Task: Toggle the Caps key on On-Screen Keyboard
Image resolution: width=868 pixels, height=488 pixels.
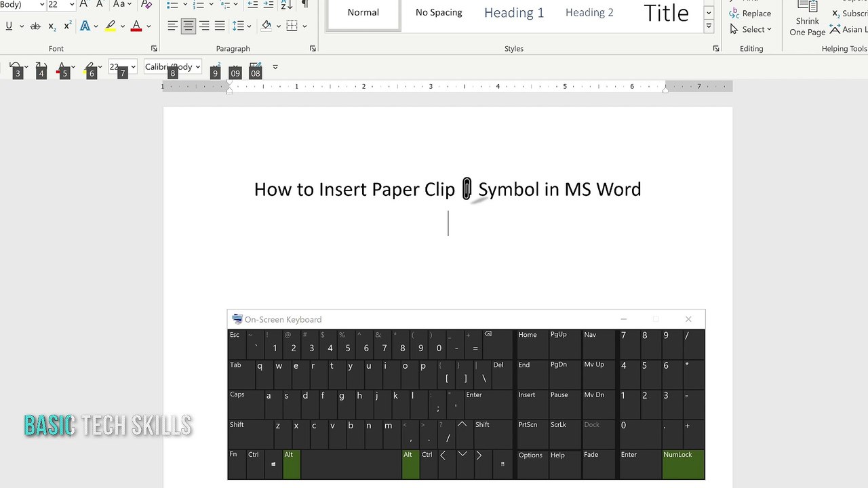Action: [245, 405]
